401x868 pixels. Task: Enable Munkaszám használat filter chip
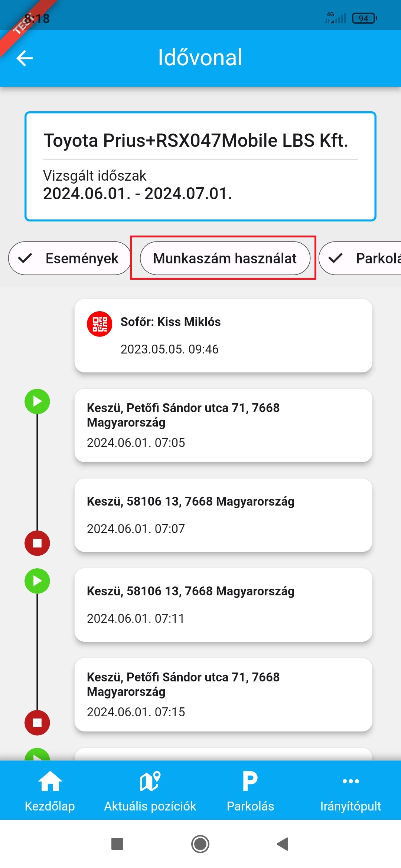pos(225,258)
